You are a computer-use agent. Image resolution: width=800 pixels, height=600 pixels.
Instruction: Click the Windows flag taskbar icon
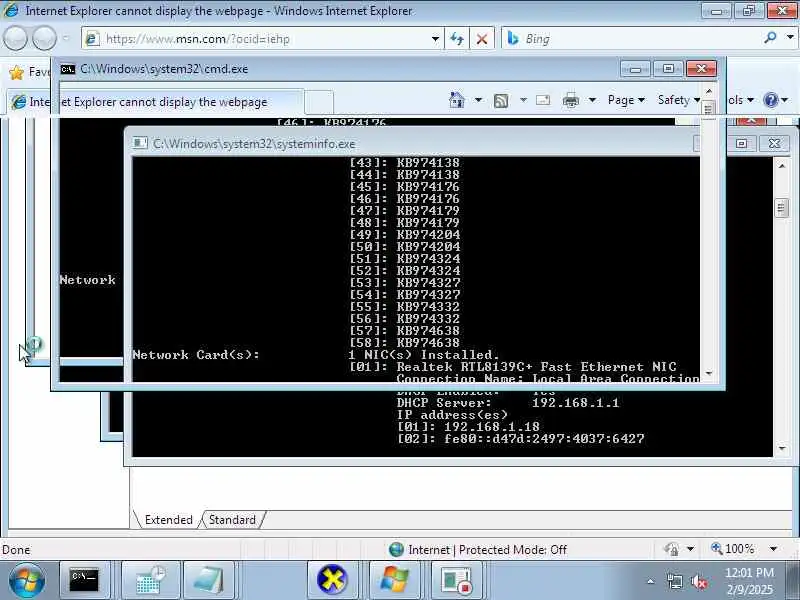pyautogui.click(x=394, y=580)
